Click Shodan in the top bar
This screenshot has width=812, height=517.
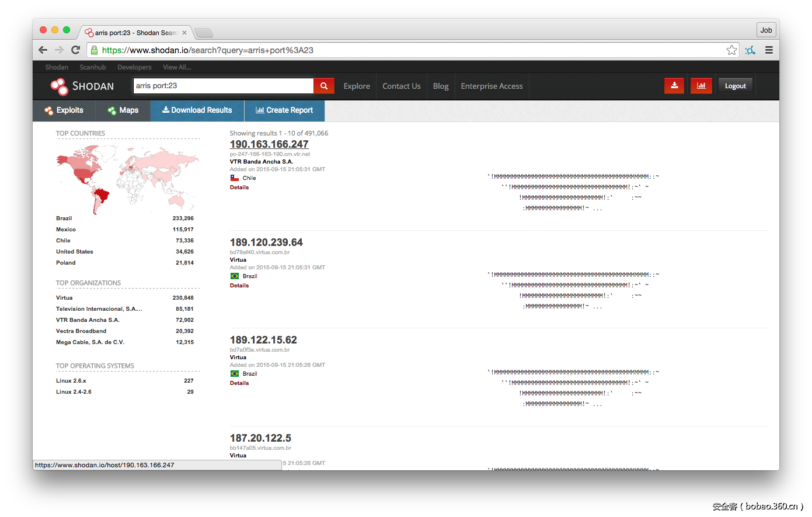57,67
